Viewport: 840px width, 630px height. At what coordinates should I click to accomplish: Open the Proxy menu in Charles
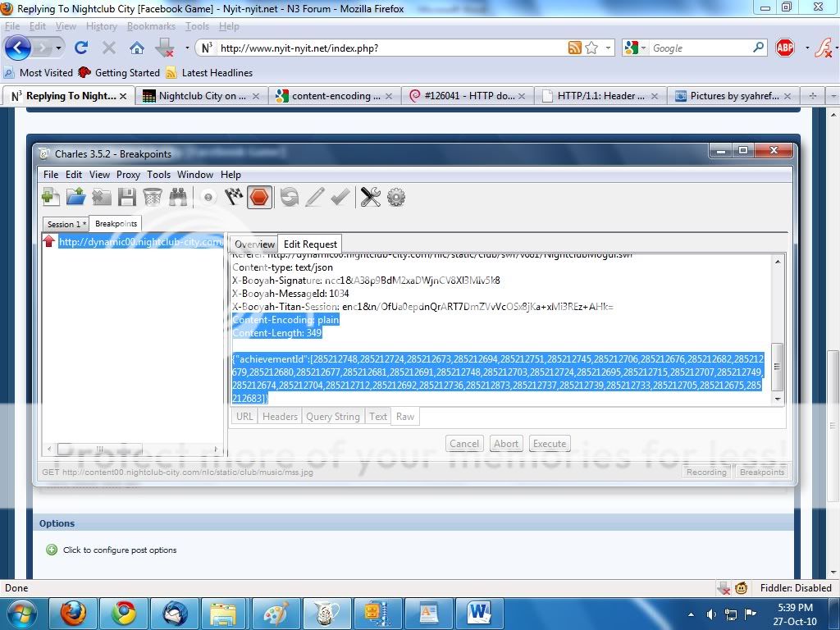[x=128, y=175]
